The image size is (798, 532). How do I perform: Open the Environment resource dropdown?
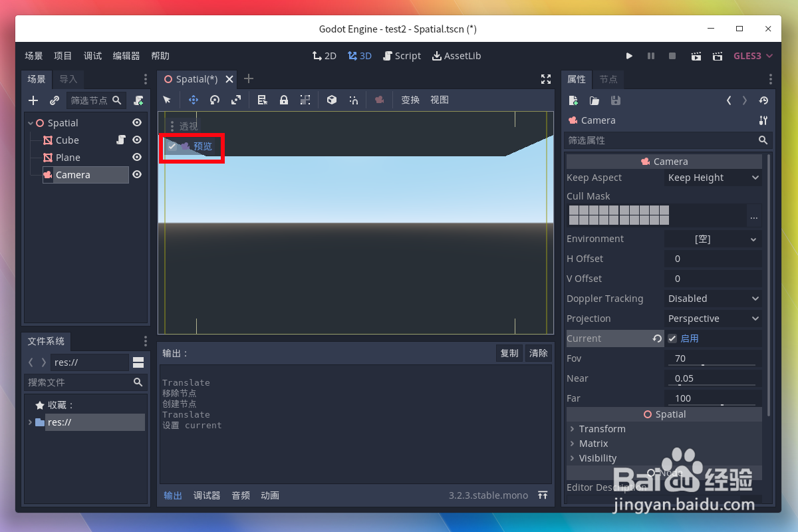[x=714, y=239]
